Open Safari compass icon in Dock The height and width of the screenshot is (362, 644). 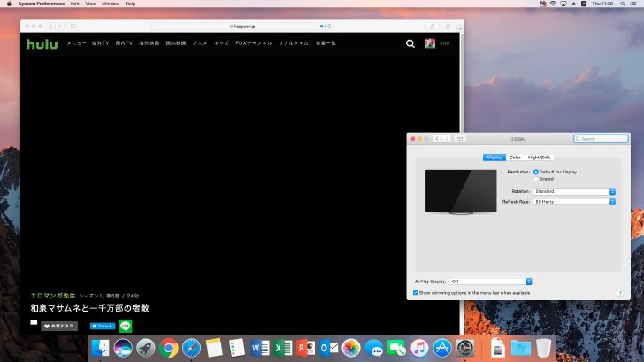pos(191,348)
